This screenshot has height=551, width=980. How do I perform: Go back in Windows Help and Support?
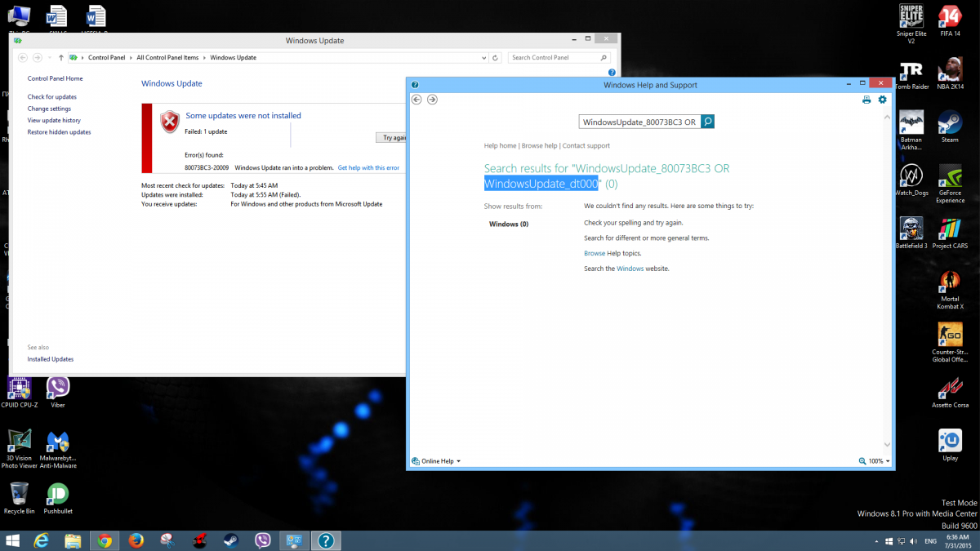point(416,100)
